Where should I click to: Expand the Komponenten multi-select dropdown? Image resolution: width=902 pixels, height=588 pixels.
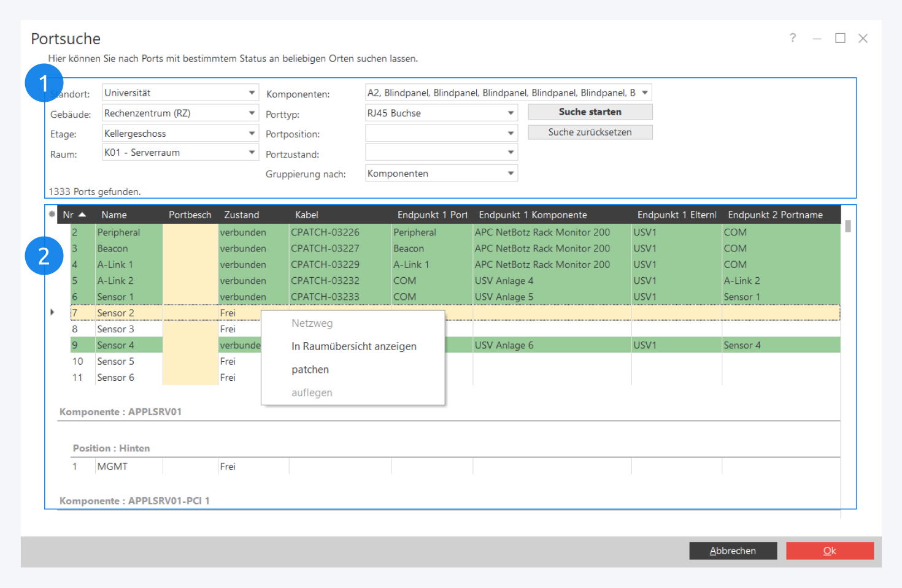click(x=644, y=93)
